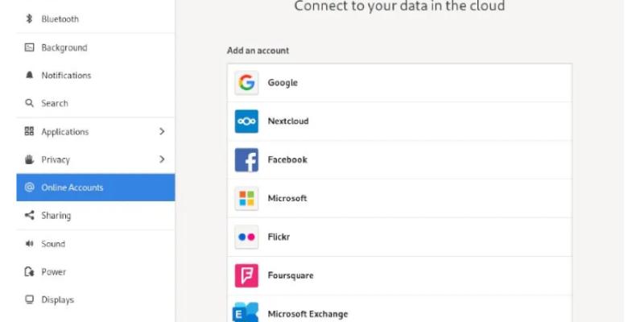
Task: Select Online Accounts in sidebar
Action: coord(72,188)
